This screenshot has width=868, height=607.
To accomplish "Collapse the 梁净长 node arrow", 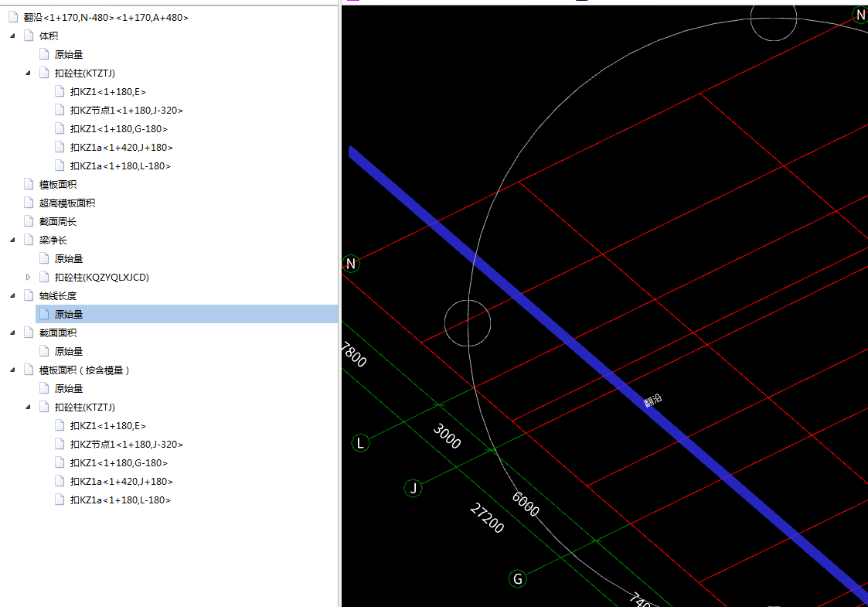I will click(x=12, y=240).
